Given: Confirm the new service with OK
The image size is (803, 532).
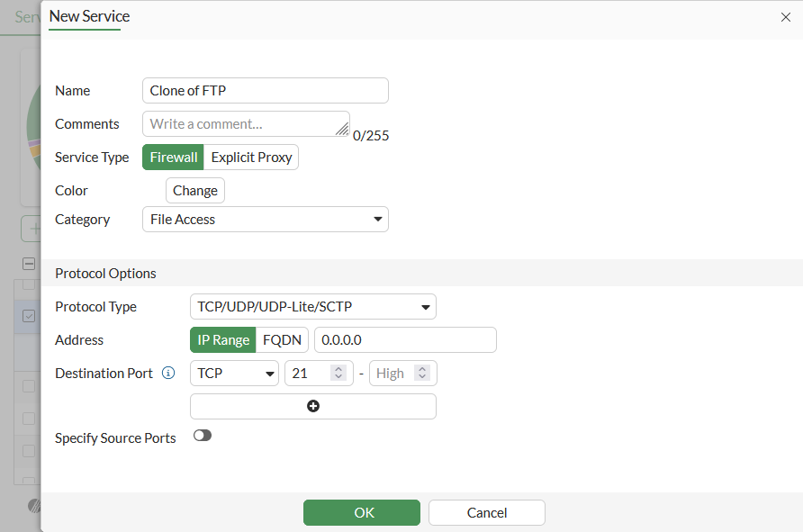Looking at the screenshot, I should pos(362,512).
